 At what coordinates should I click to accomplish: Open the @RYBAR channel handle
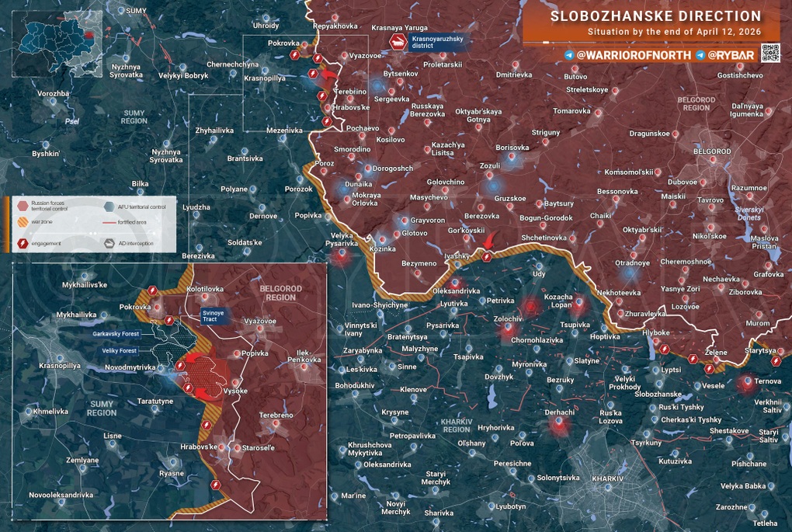[731, 55]
